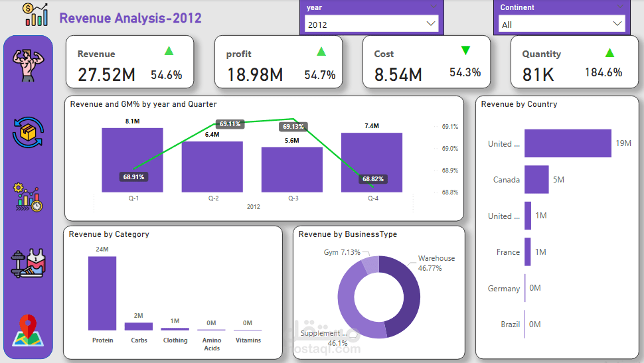
Task: Click the 69.11% GM data label
Action: pyautogui.click(x=230, y=124)
